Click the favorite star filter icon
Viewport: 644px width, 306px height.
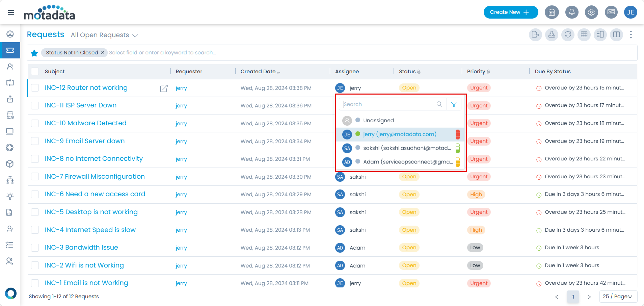[x=34, y=53]
